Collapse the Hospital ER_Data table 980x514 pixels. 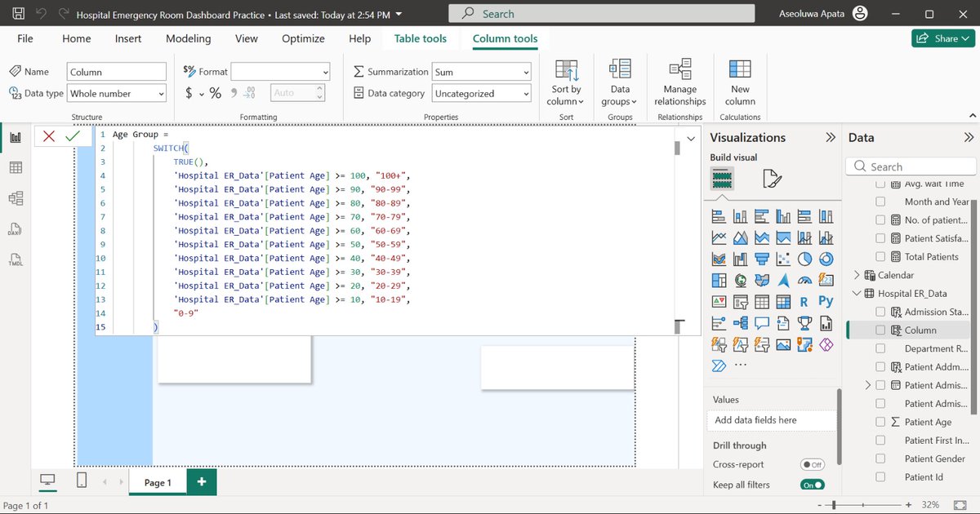click(857, 294)
